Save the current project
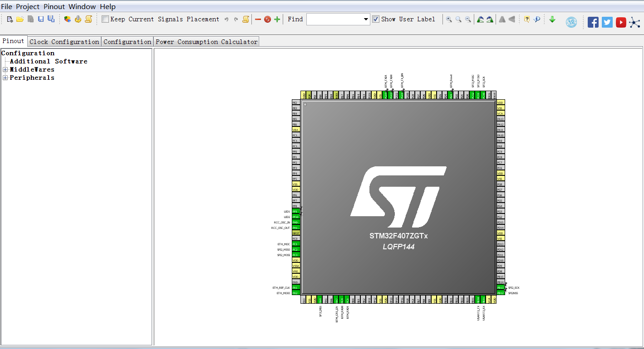 40,19
